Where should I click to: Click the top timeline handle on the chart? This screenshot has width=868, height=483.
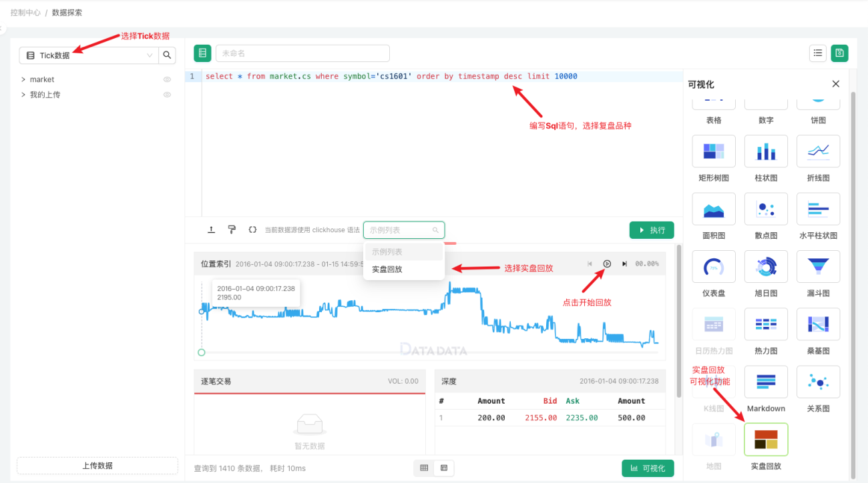(202, 312)
